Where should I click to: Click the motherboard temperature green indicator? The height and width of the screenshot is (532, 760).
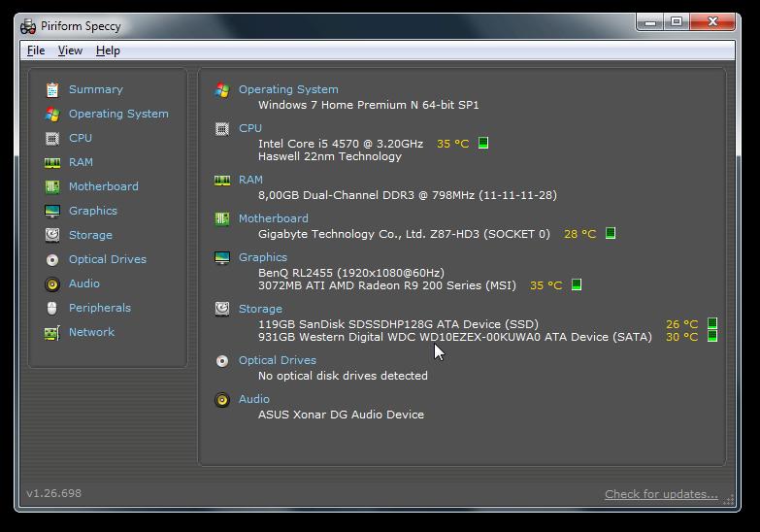[611, 233]
